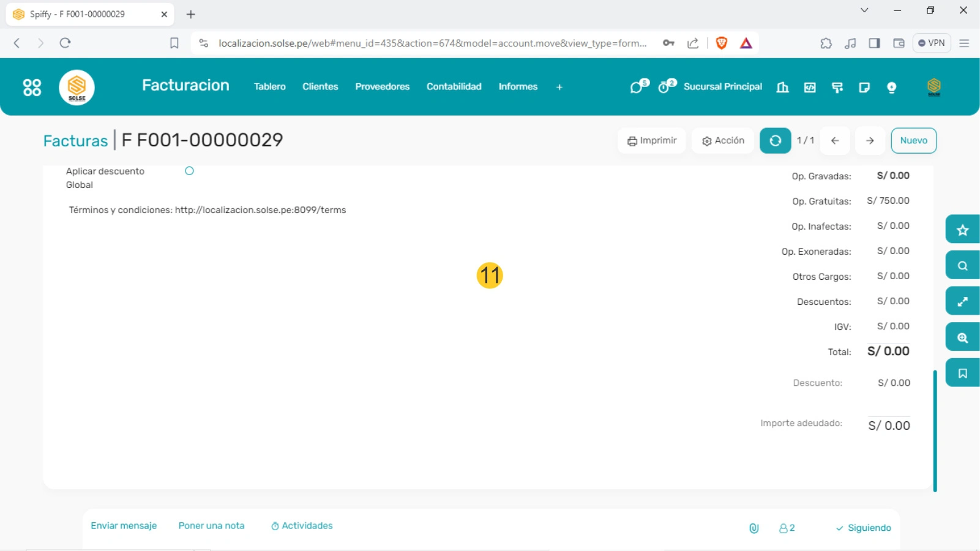Click the refresh circular arrow button

[775, 141]
